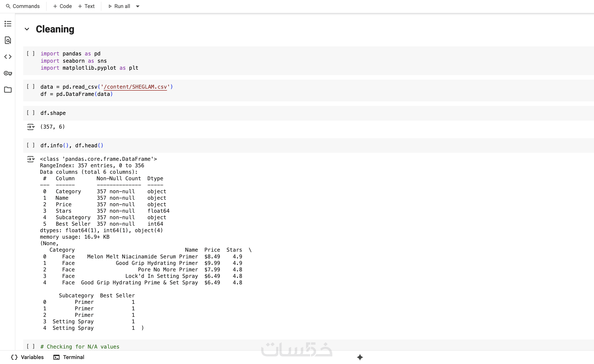Image resolution: width=594 pixels, height=364 pixels.
Task: Open the Run all dropdown arrow
Action: click(x=137, y=6)
